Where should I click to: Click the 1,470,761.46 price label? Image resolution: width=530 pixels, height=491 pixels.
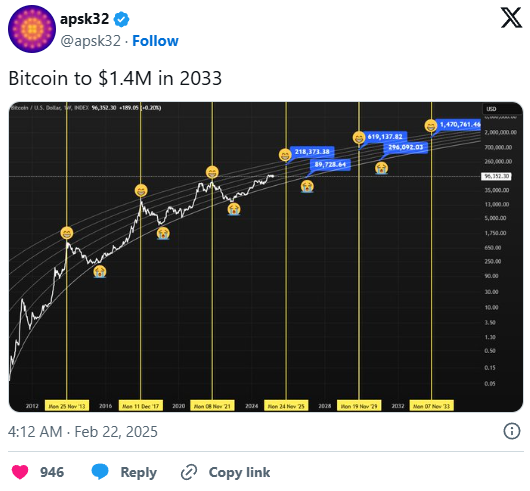[458, 125]
